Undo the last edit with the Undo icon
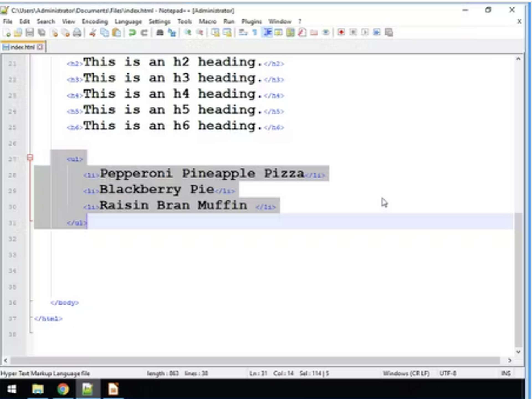This screenshot has width=532, height=399. coord(132,32)
